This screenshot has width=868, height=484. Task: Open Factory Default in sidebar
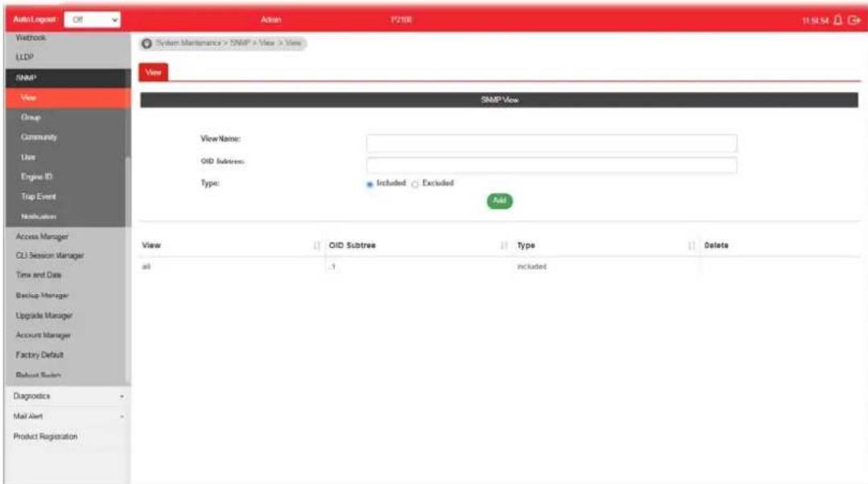(40, 355)
